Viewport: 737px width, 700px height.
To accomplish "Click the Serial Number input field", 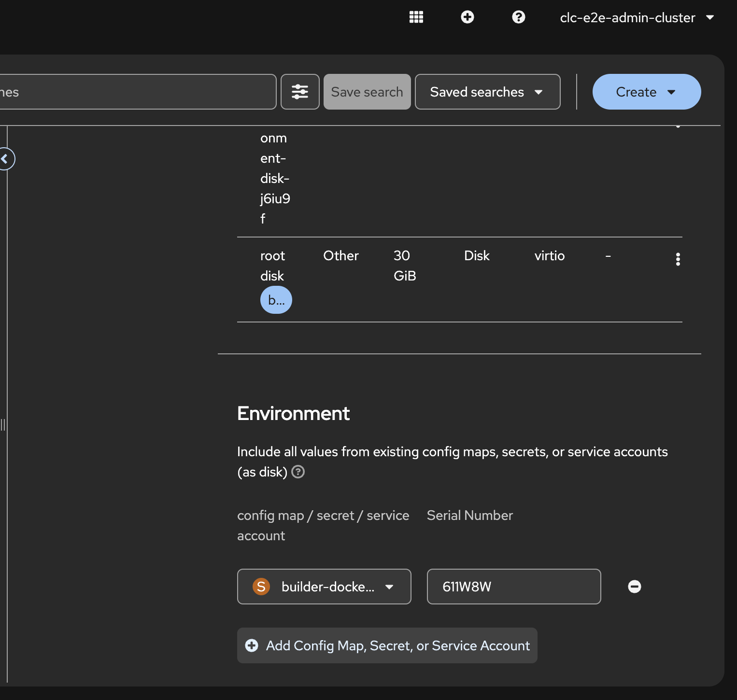I will (x=513, y=587).
